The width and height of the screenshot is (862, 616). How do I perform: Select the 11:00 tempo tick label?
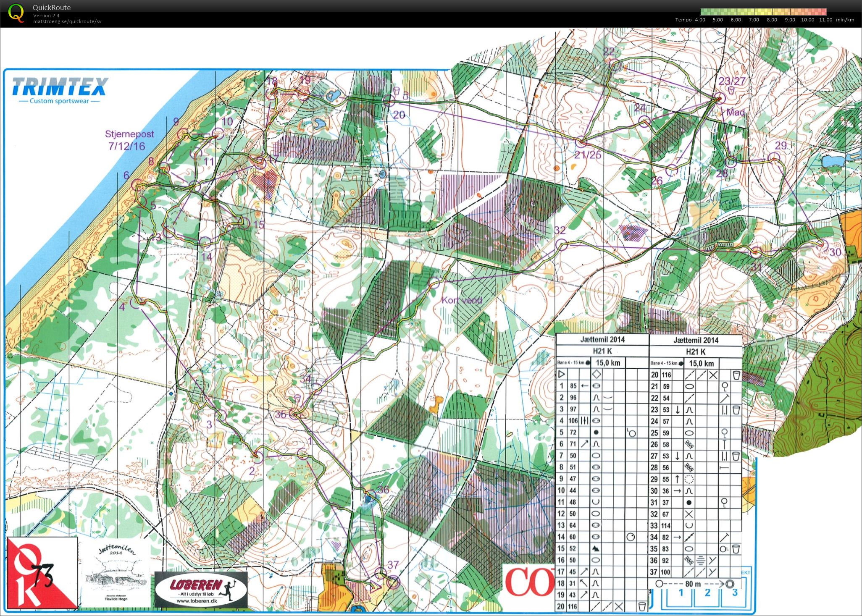pyautogui.click(x=825, y=20)
